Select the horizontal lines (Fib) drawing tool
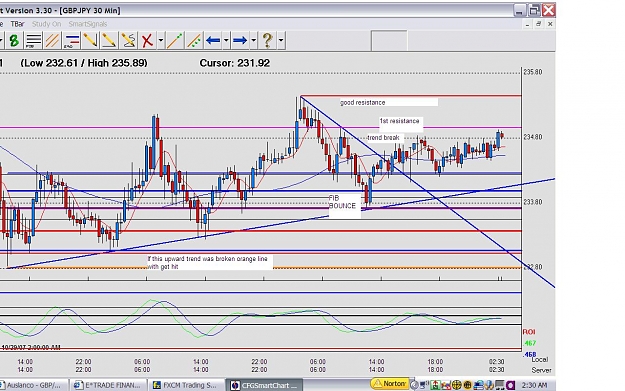The image size is (625, 391). tap(33, 40)
